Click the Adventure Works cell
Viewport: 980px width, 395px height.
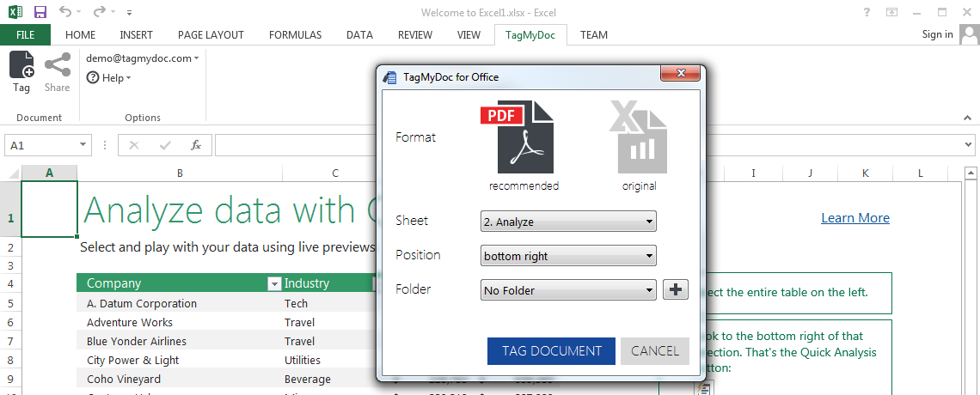(180, 323)
